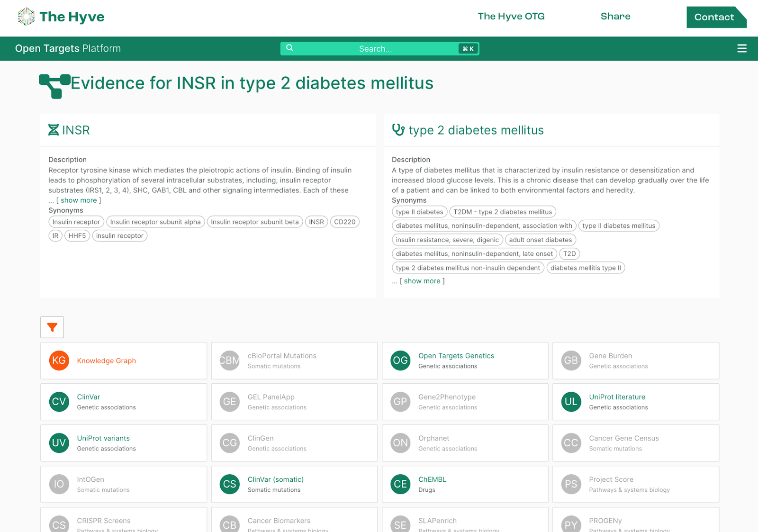Open Knowledge Graph evidence label
Viewport: 758px width, 532px height.
107,361
